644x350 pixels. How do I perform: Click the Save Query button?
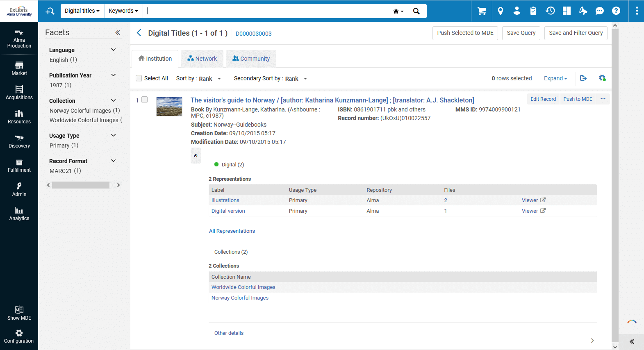click(521, 33)
